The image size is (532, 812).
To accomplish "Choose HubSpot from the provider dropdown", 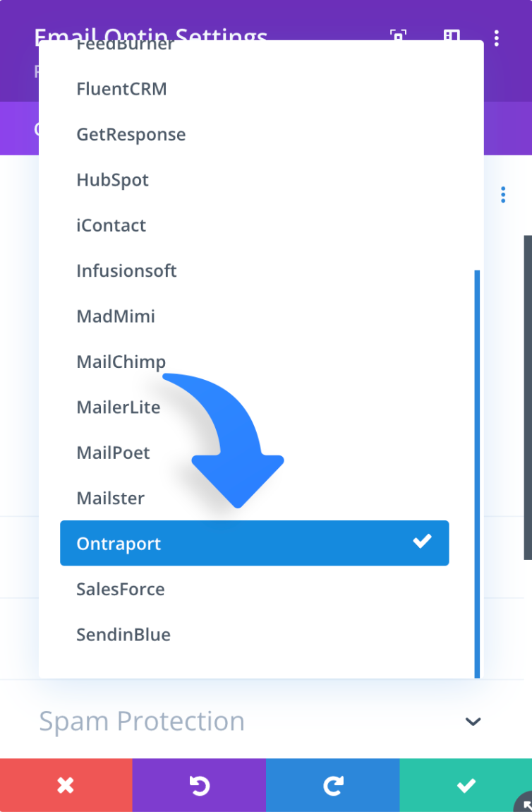I will point(112,180).
